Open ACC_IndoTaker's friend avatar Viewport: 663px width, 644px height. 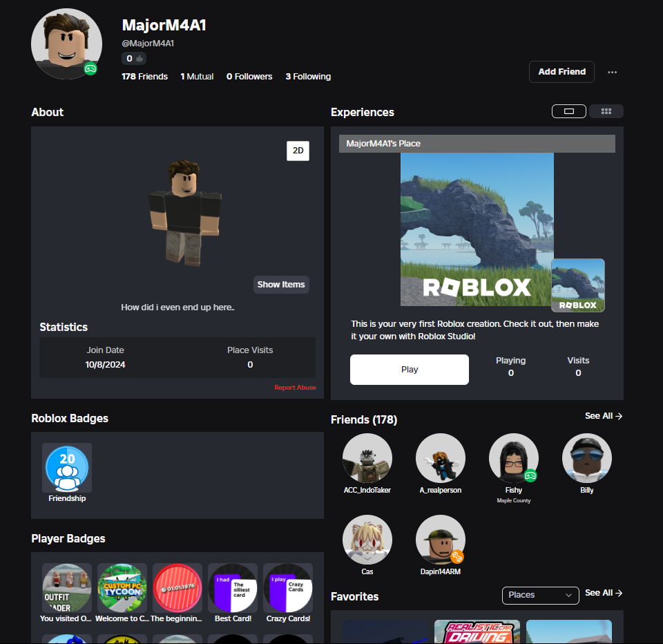point(367,458)
